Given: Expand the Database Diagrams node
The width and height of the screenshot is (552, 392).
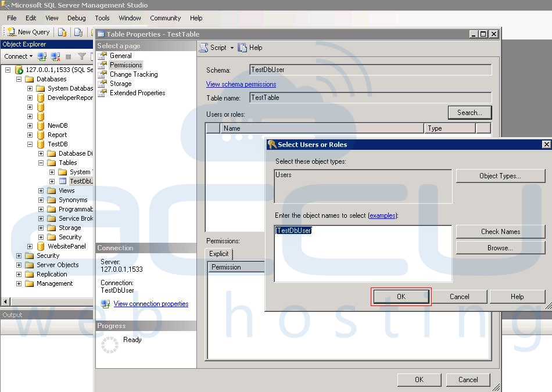Looking at the screenshot, I should [41, 153].
